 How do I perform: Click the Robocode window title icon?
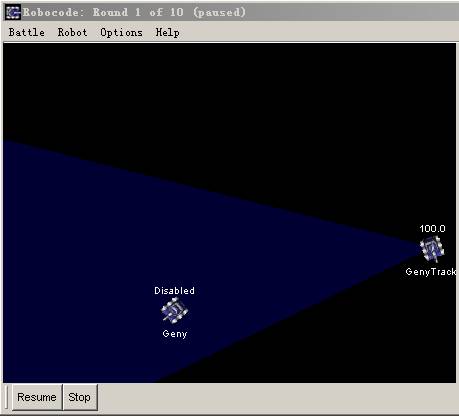pos(13,13)
